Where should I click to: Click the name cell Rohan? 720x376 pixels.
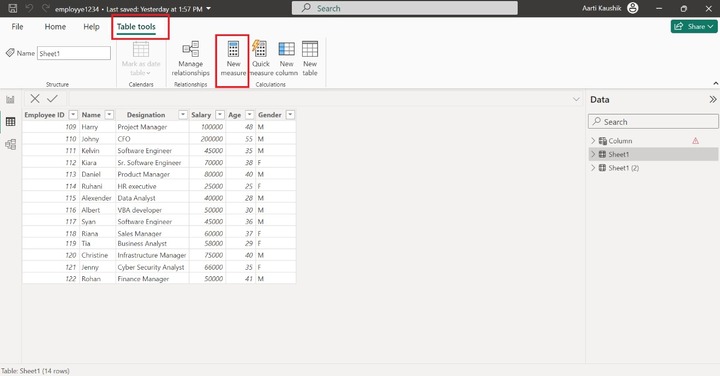point(91,279)
